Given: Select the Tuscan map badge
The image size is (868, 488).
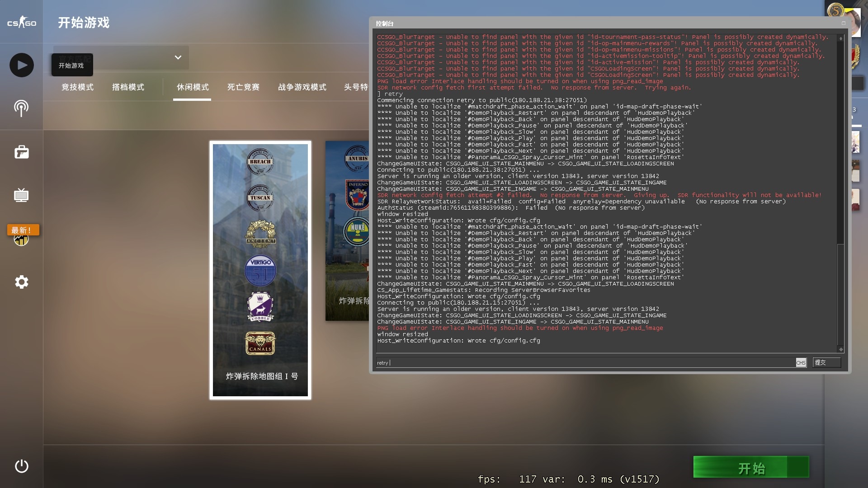Looking at the screenshot, I should (260, 197).
